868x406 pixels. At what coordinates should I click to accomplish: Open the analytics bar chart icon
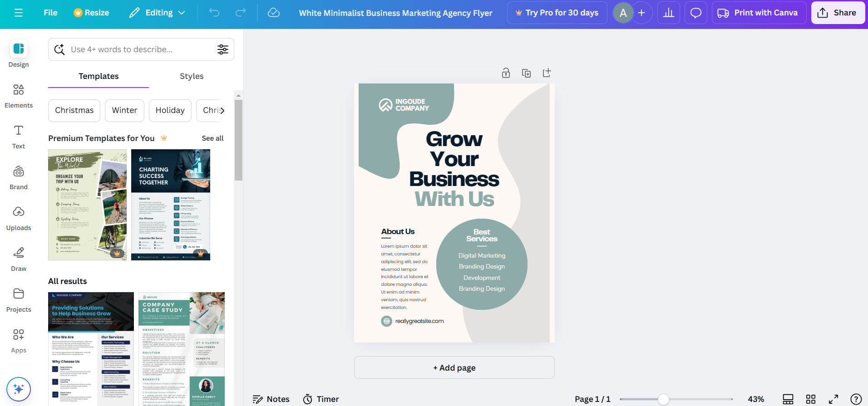(669, 13)
